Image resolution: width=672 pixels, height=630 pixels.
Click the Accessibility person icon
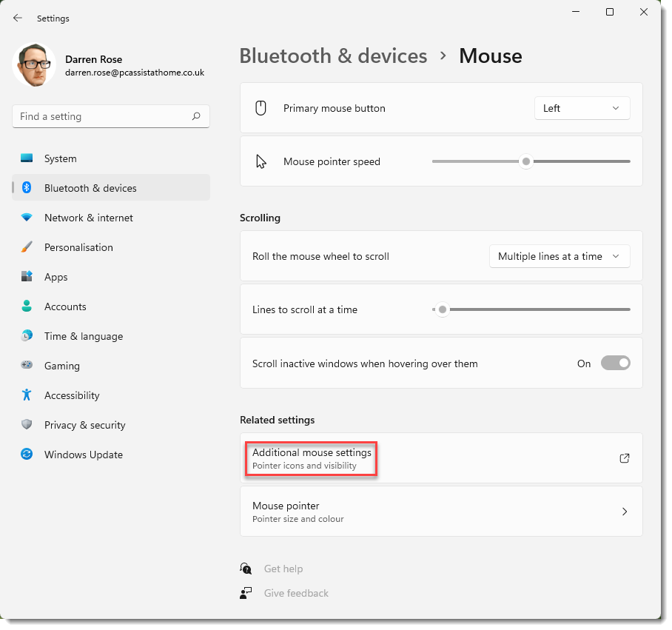point(27,395)
